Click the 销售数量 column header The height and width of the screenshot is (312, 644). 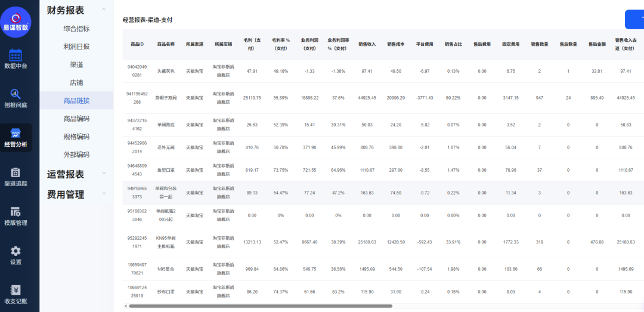click(x=540, y=44)
